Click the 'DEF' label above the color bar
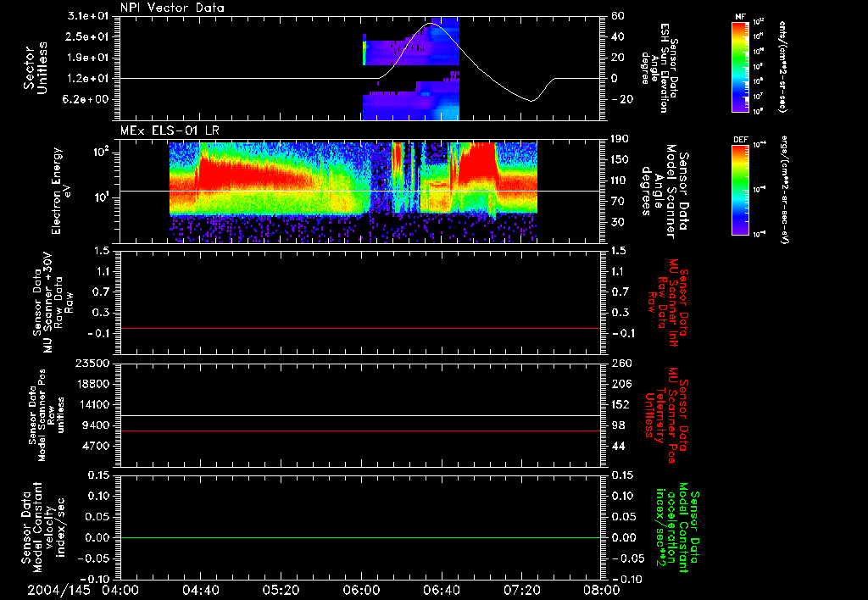 click(741, 140)
